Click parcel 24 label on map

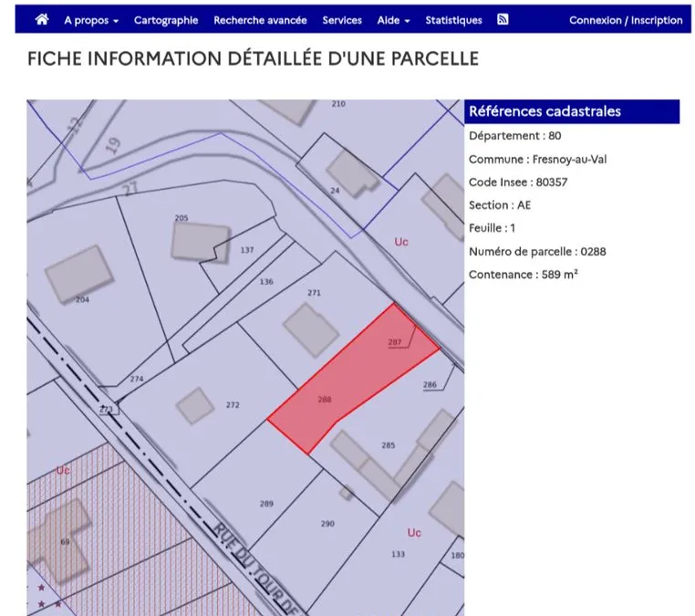point(335,191)
